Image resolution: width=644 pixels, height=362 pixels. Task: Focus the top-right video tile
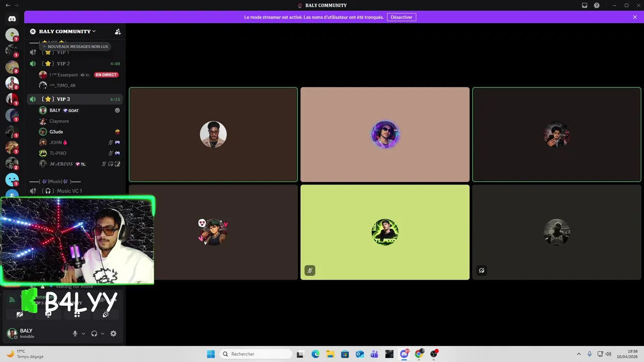556,135
